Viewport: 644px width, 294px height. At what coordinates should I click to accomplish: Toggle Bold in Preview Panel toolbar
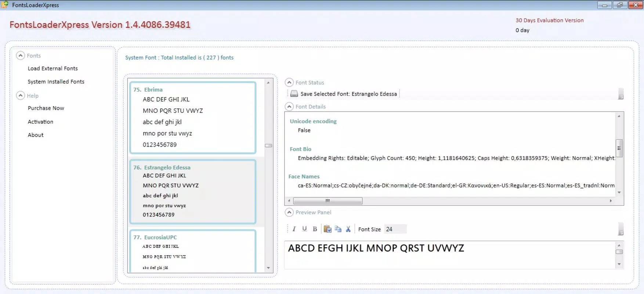point(315,229)
